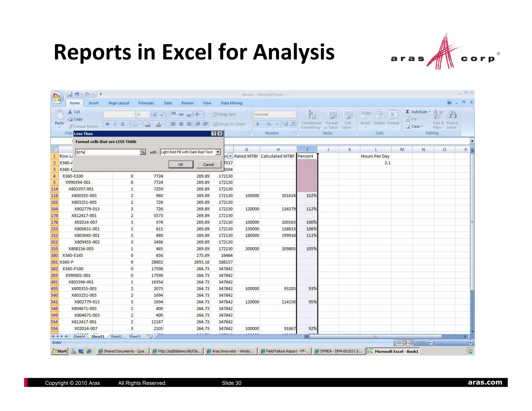Click the Excel Help question mark icon
The image size is (532, 411).
449,103
